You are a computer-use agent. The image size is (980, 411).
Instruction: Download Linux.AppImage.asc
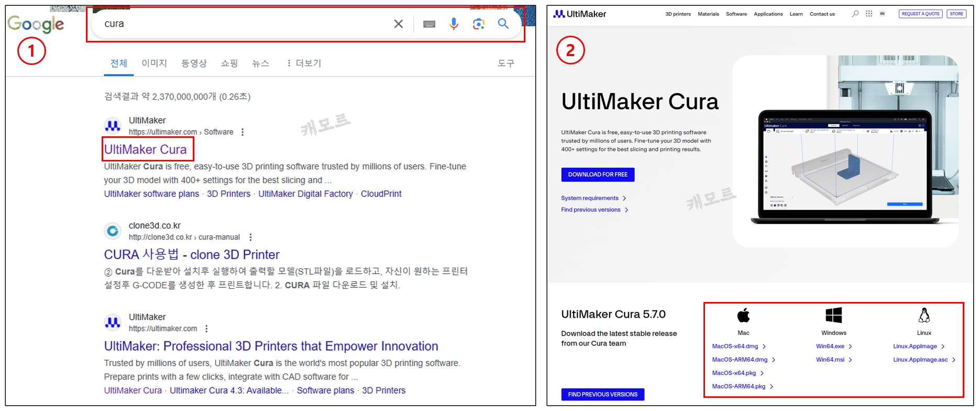coord(924,360)
